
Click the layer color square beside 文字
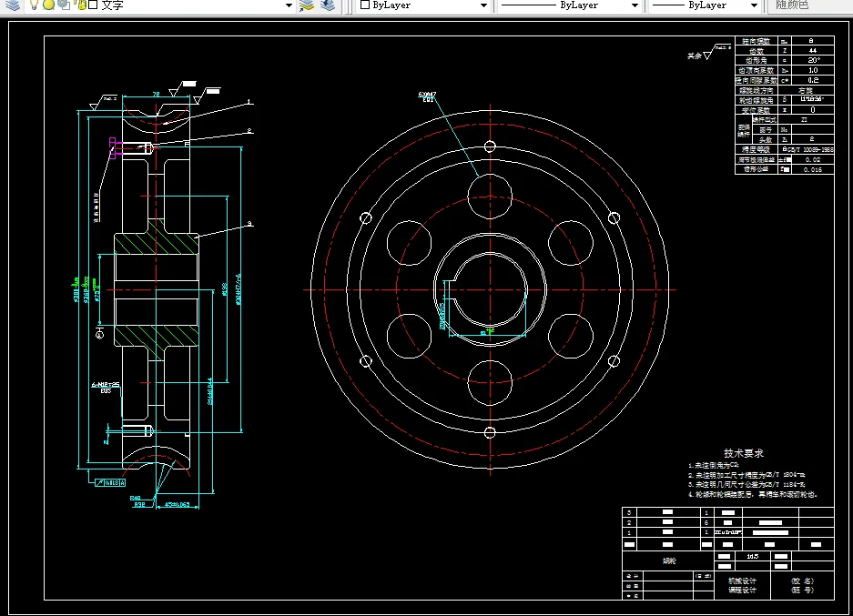click(91, 5)
